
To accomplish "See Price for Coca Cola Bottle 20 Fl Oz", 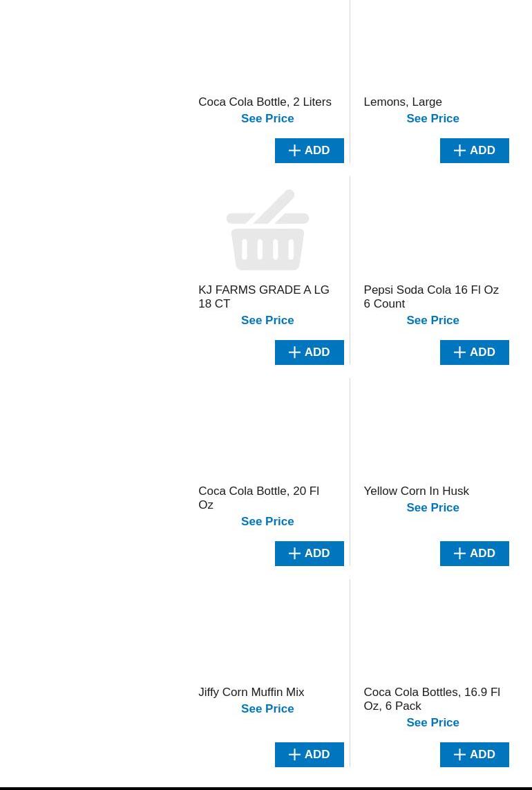I will (x=267, y=522).
